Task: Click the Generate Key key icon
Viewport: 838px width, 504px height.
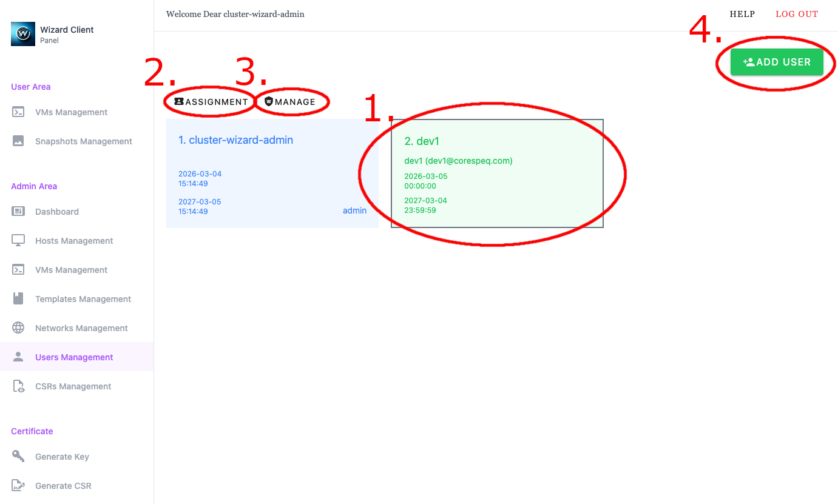Action: click(x=18, y=457)
